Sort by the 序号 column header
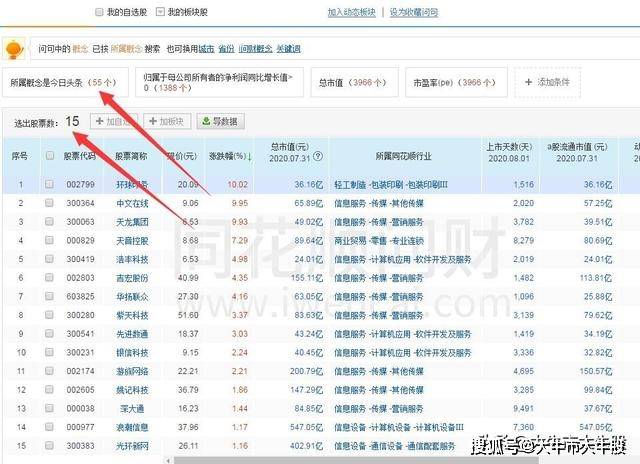 (20, 156)
